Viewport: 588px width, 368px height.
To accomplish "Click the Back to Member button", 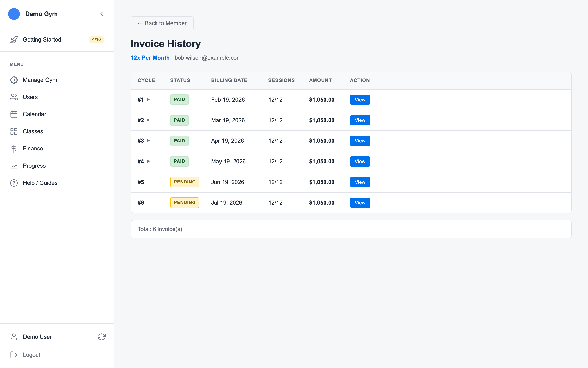I will tap(162, 23).
